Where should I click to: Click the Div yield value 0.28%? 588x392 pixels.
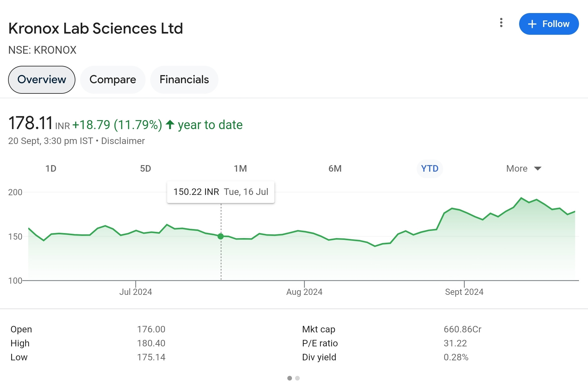456,357
